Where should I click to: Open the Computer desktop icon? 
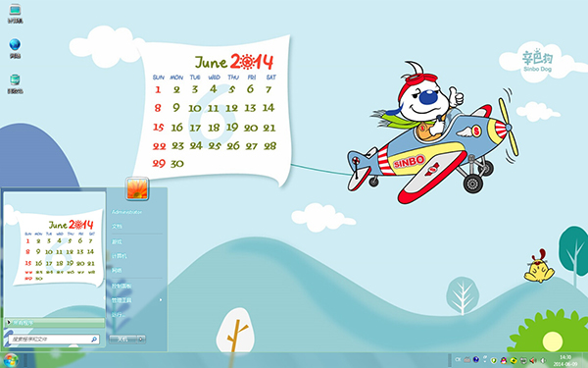(x=15, y=14)
